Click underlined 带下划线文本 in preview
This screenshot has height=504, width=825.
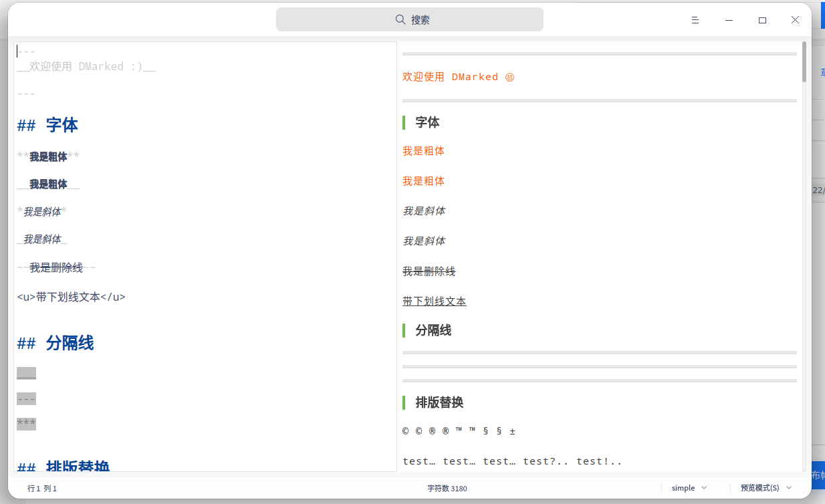pyautogui.click(x=435, y=301)
